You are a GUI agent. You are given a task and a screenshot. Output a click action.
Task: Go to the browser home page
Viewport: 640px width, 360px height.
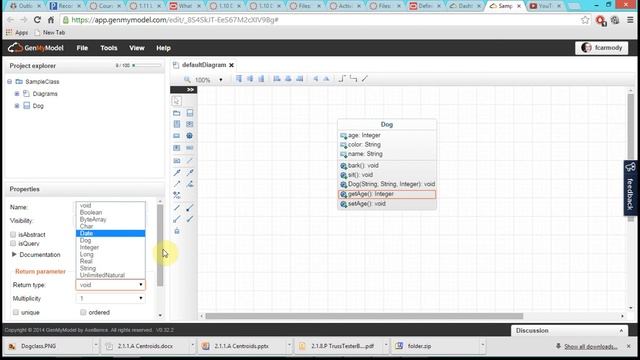click(x=51, y=20)
